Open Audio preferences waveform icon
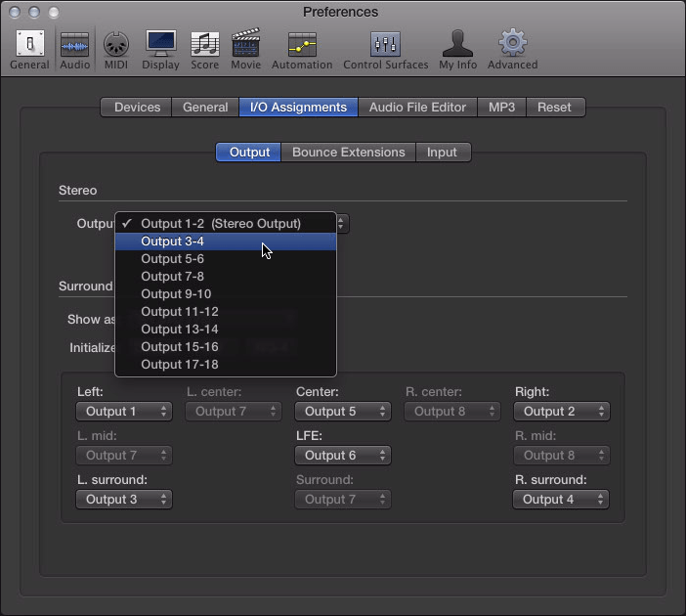 75,50
